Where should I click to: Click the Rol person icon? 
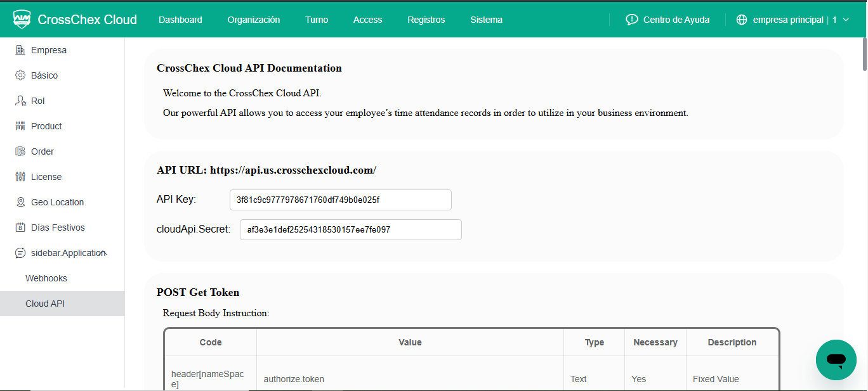tap(20, 101)
